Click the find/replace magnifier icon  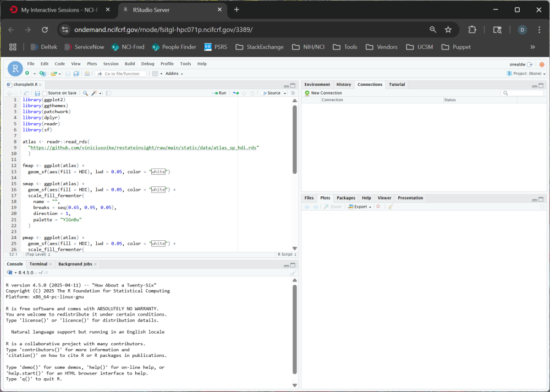pyautogui.click(x=85, y=93)
